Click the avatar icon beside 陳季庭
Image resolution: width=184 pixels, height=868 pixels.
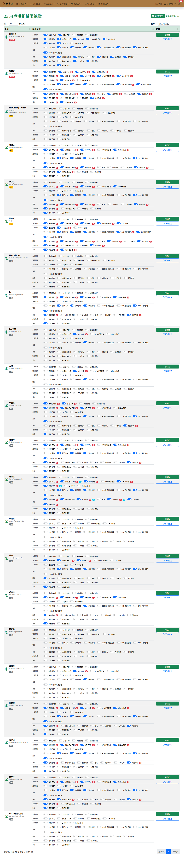coord(7,706)
